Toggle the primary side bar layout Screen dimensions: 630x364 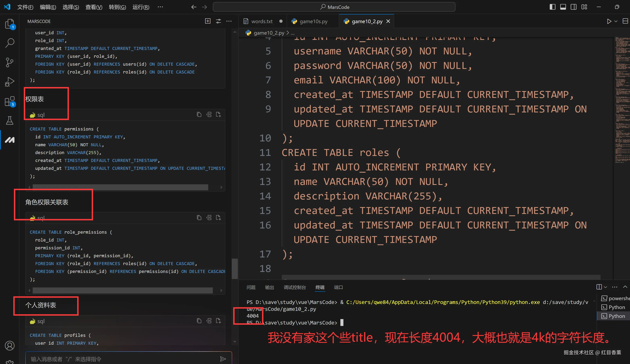pos(552,7)
